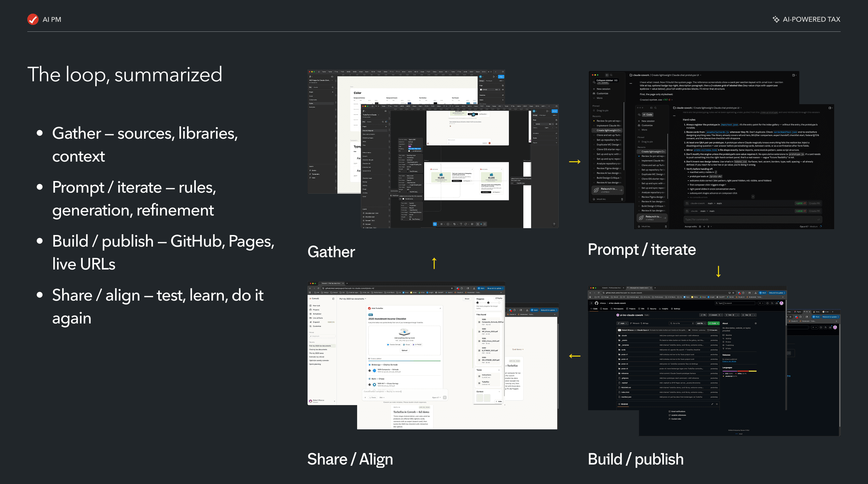868x484 pixels.
Task: Select the E*TRADE chip
Action: (417, 345)
